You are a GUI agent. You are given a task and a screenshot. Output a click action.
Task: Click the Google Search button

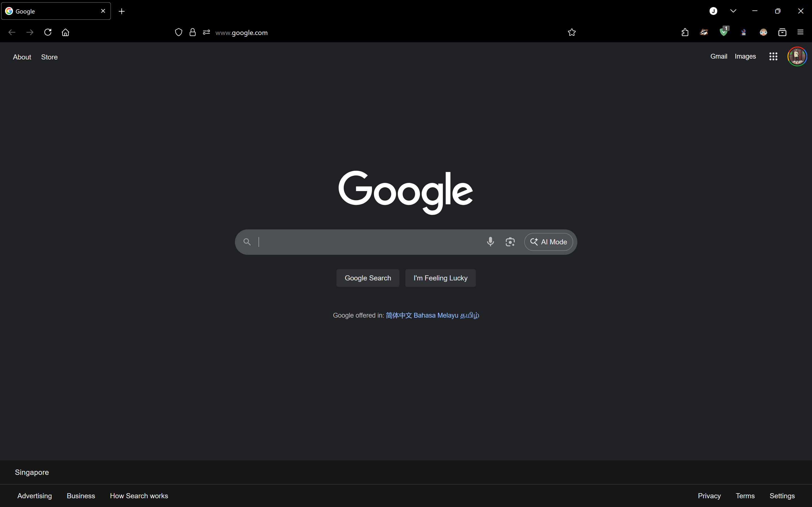(x=368, y=278)
